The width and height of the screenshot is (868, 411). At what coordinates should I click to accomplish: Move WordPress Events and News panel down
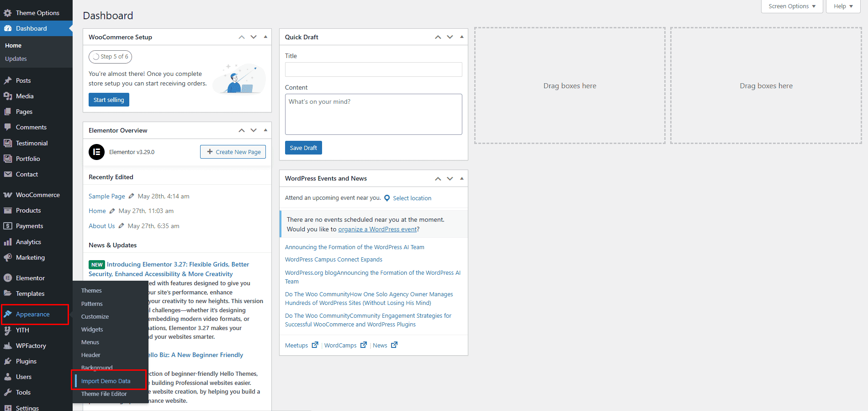[x=450, y=178]
